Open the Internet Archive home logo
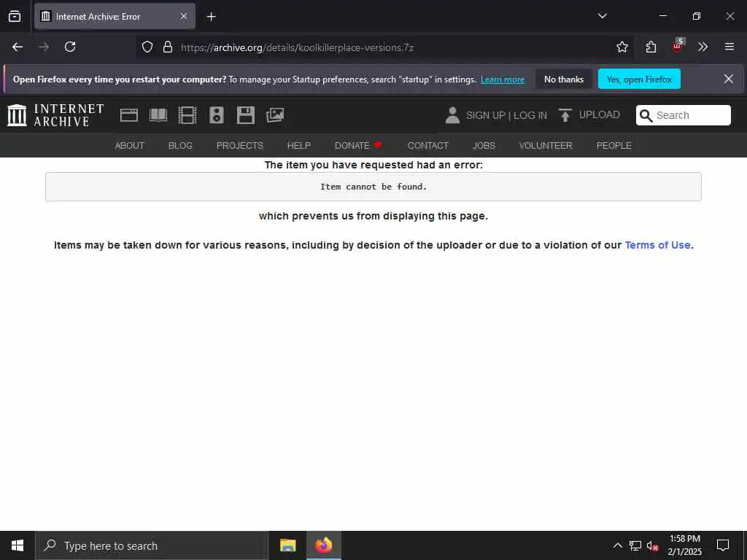 (55, 115)
